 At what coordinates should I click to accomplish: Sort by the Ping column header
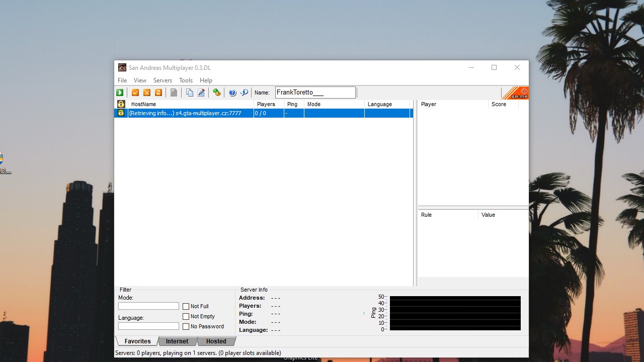[294, 104]
